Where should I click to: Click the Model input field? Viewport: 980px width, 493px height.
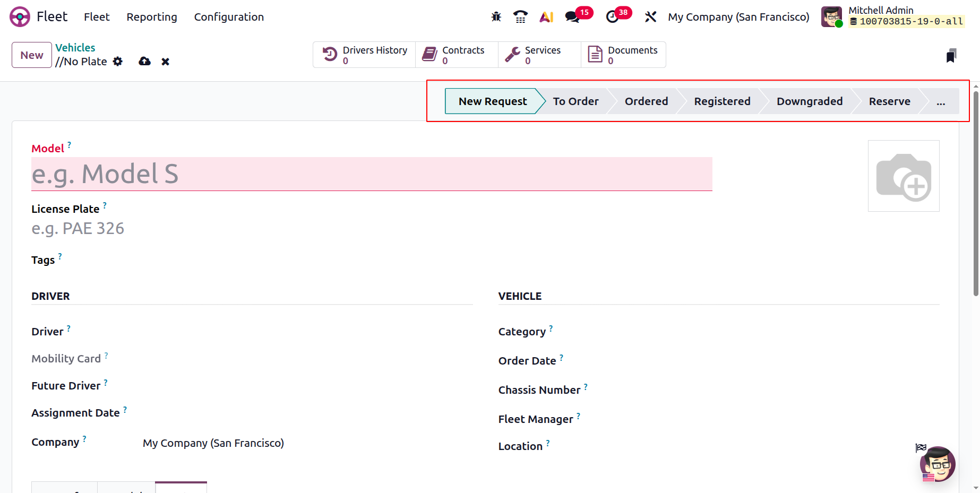[x=372, y=174]
